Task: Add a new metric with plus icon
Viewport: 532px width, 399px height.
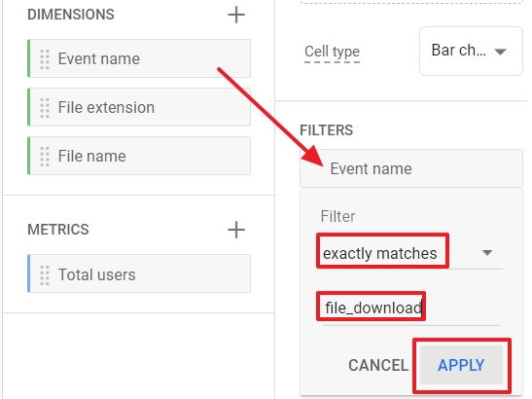Action: pyautogui.click(x=236, y=230)
